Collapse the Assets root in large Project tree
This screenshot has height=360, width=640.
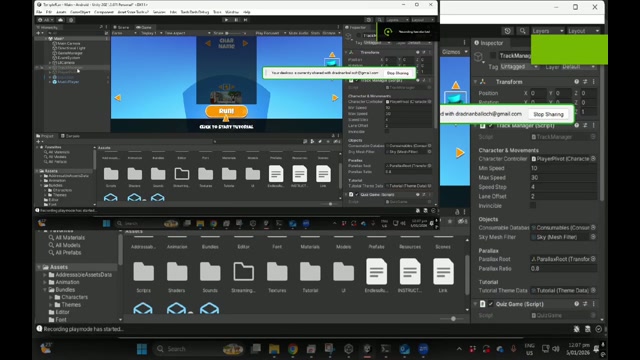click(39, 267)
